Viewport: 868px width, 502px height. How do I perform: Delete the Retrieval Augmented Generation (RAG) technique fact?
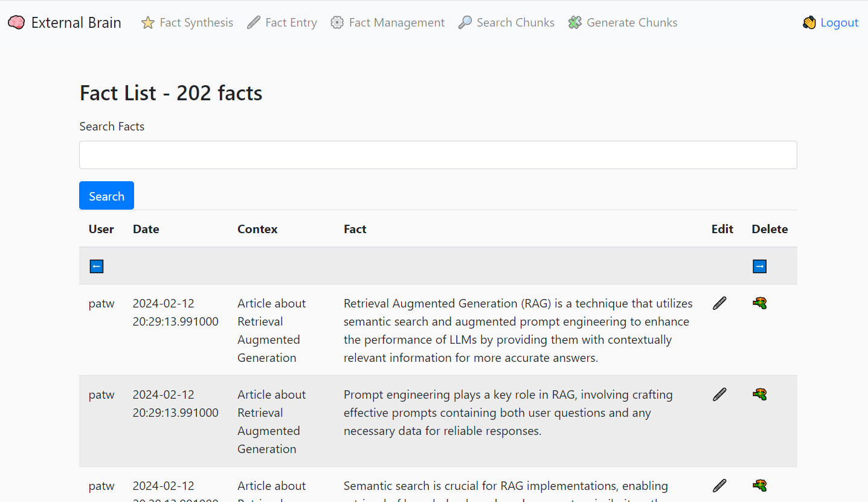click(x=759, y=303)
